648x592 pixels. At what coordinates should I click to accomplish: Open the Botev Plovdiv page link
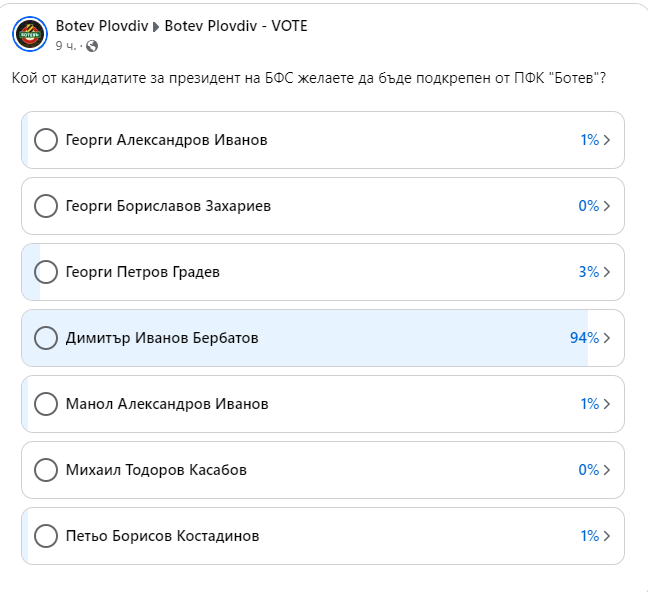[x=100, y=25]
